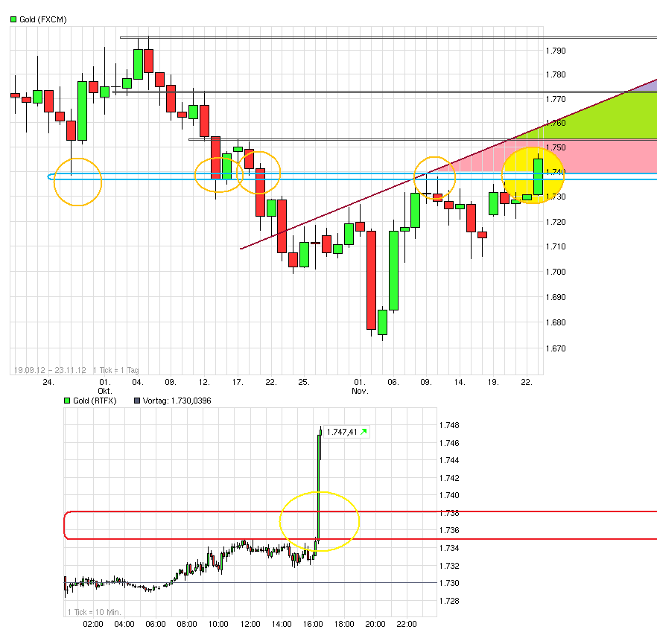Click the green upward-trend arrow beside 1.747,41
This screenshot has height=644, width=657.
pyautogui.click(x=362, y=431)
